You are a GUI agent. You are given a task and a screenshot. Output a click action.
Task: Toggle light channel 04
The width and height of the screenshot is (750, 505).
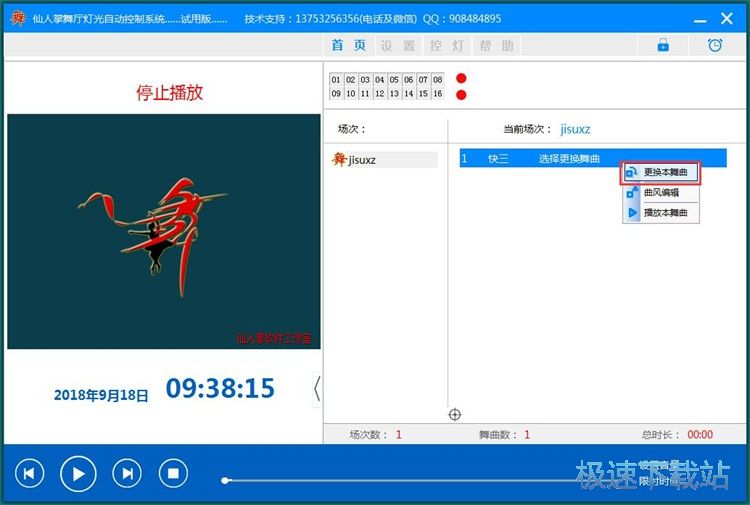379,79
